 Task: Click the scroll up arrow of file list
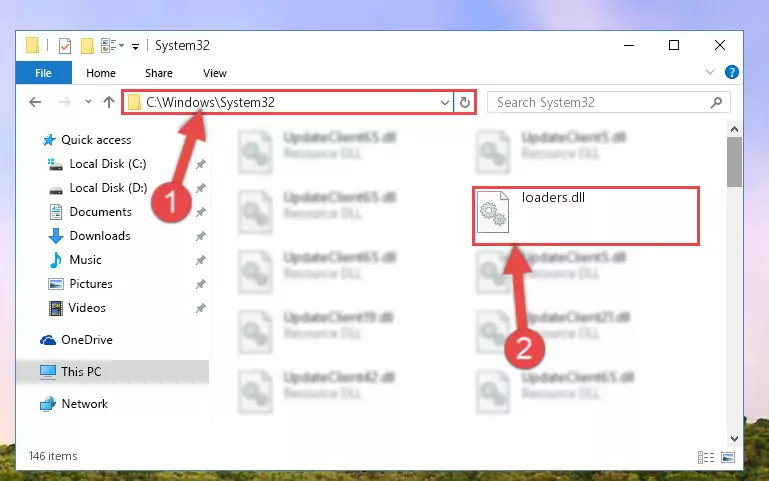[734, 129]
